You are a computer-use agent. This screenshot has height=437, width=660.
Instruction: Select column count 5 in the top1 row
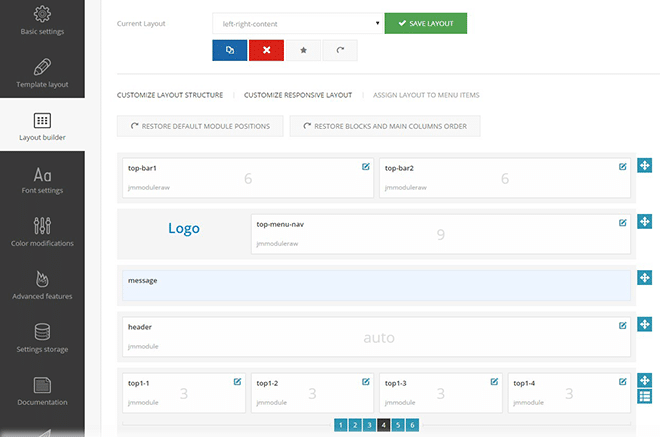click(398, 425)
